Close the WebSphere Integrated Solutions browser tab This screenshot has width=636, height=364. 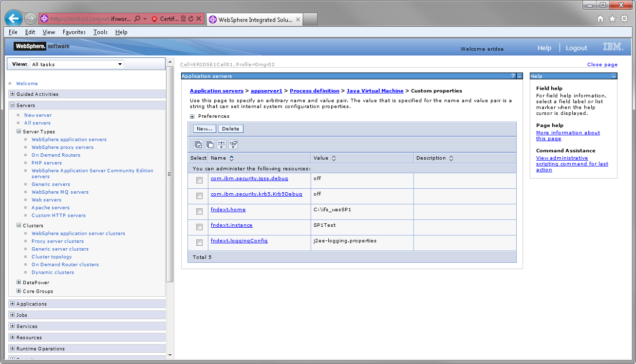pos(298,19)
